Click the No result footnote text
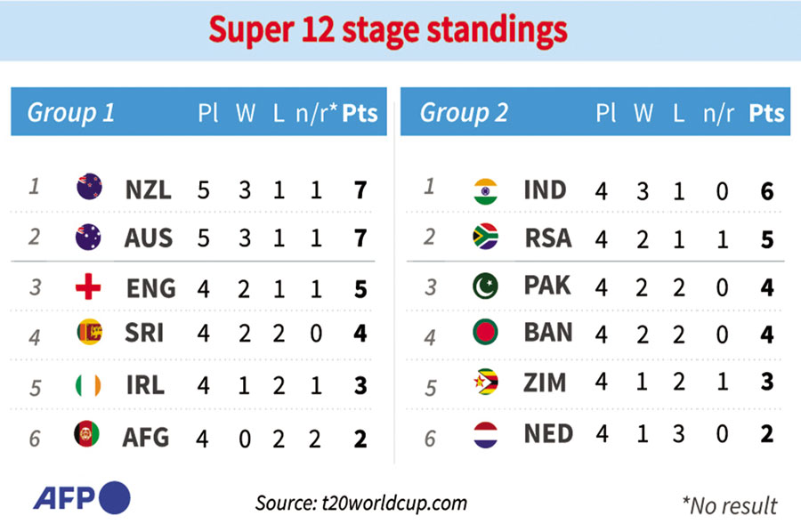801x532 pixels. click(x=730, y=504)
